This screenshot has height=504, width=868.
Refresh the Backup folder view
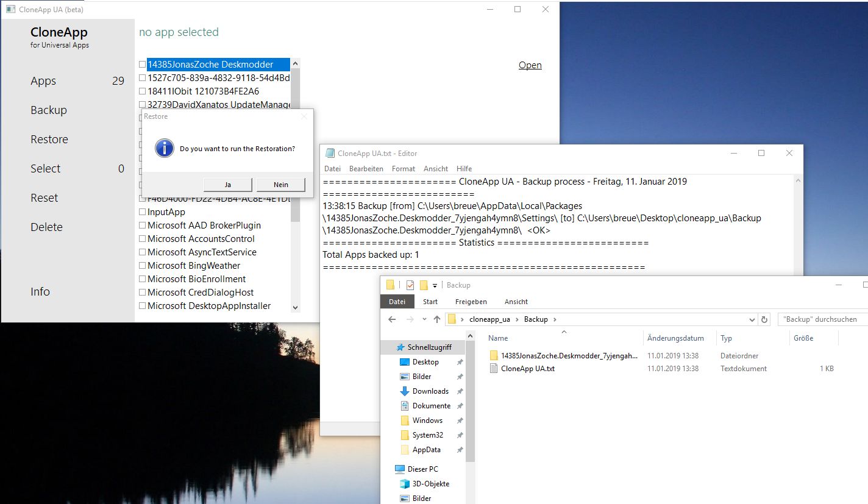point(765,319)
